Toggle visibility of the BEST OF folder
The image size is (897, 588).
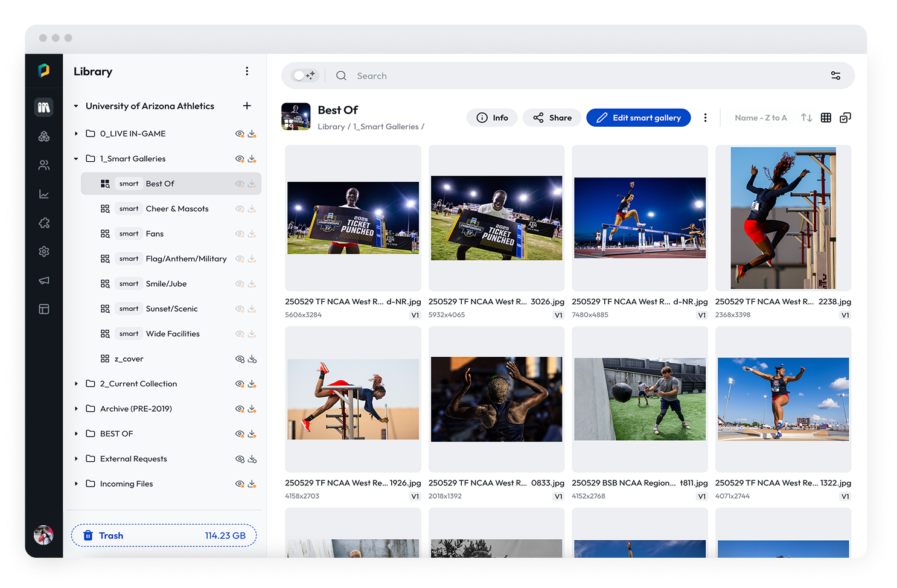240,434
